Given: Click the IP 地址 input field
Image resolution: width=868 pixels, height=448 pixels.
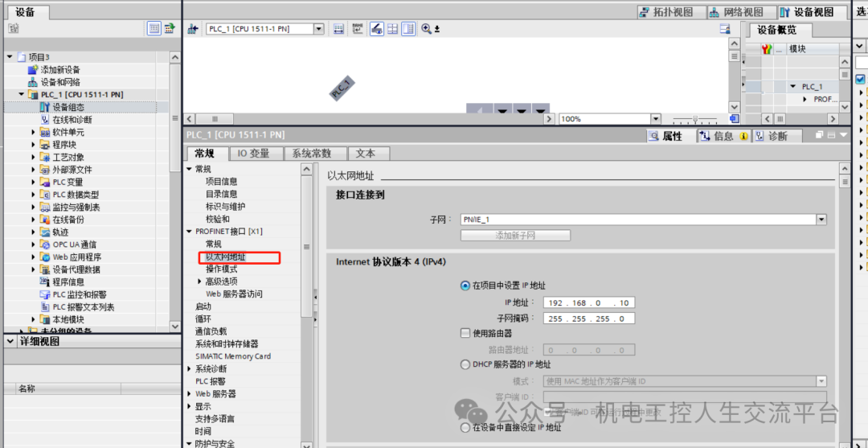Looking at the screenshot, I should tap(589, 302).
